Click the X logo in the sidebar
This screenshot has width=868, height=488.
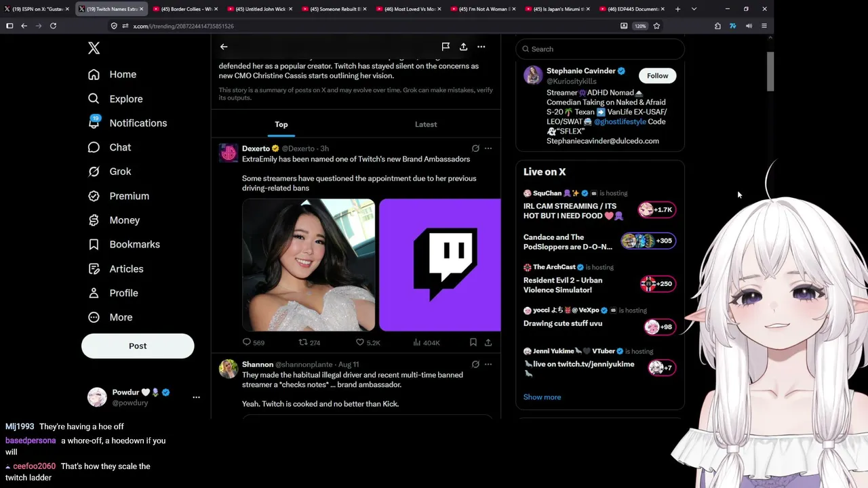94,47
